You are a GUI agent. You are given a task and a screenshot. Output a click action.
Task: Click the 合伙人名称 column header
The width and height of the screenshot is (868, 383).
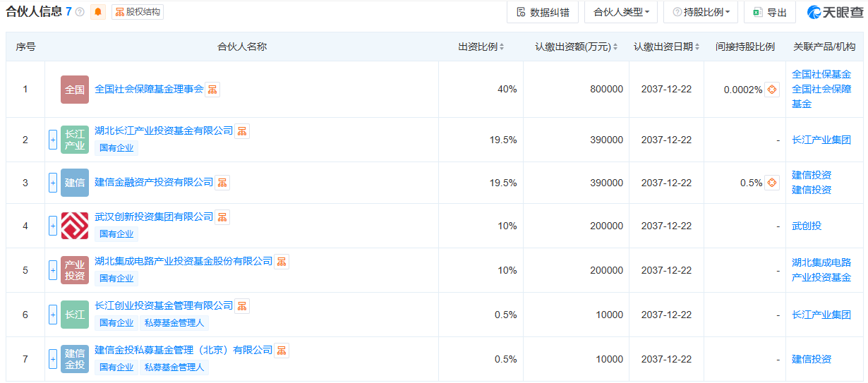coord(242,47)
